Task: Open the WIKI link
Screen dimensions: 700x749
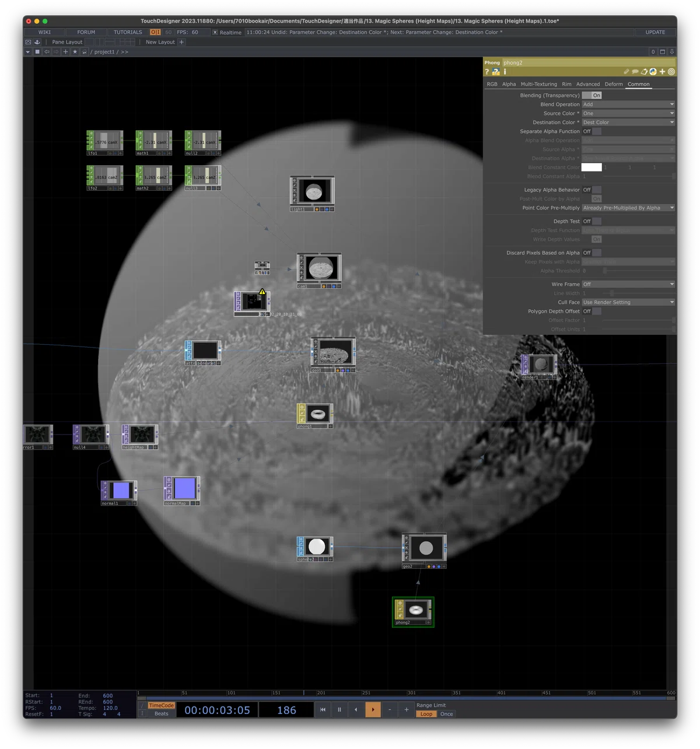Action: pyautogui.click(x=44, y=32)
